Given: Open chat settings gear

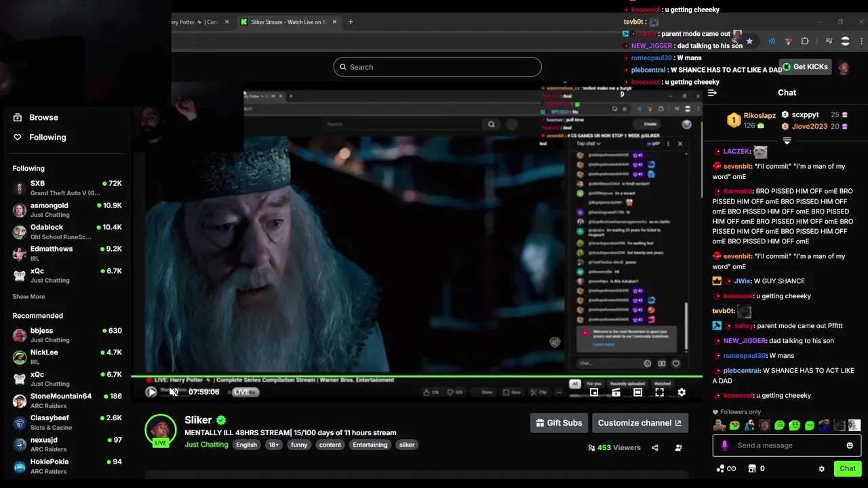Looking at the screenshot, I should 822,468.
